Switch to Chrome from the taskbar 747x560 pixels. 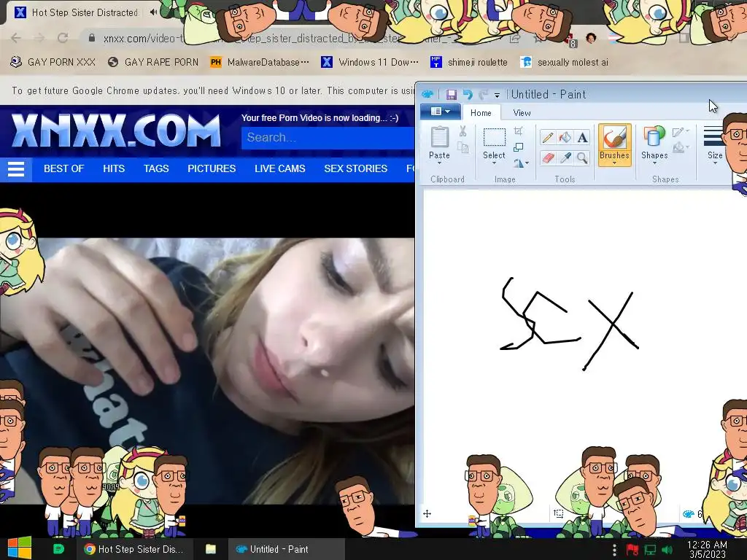134,549
